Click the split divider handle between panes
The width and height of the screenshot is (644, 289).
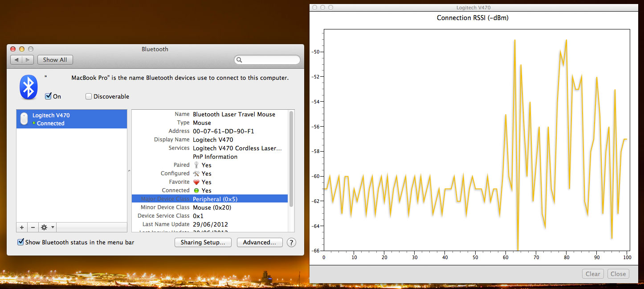[x=129, y=171]
